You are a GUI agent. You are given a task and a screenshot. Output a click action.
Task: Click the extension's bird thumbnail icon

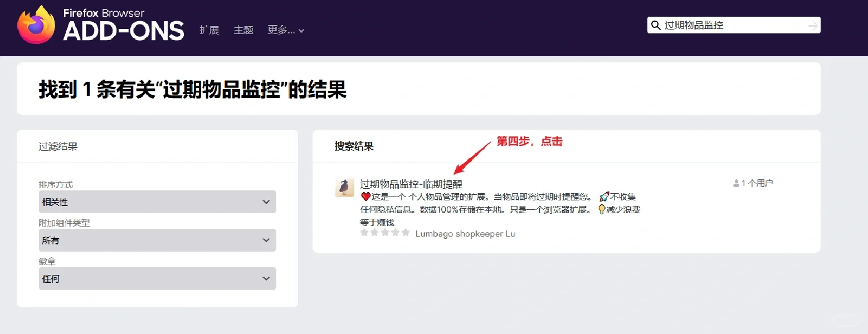click(345, 188)
